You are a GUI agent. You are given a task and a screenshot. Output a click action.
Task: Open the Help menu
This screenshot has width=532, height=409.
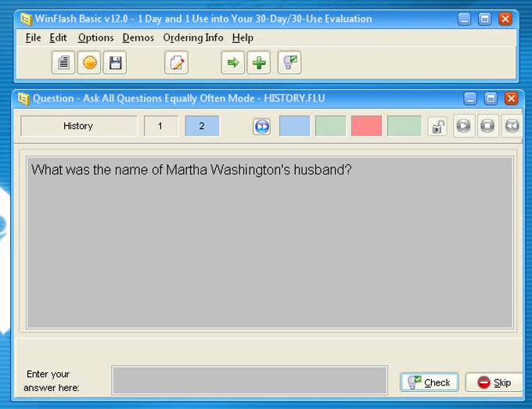[x=243, y=38]
